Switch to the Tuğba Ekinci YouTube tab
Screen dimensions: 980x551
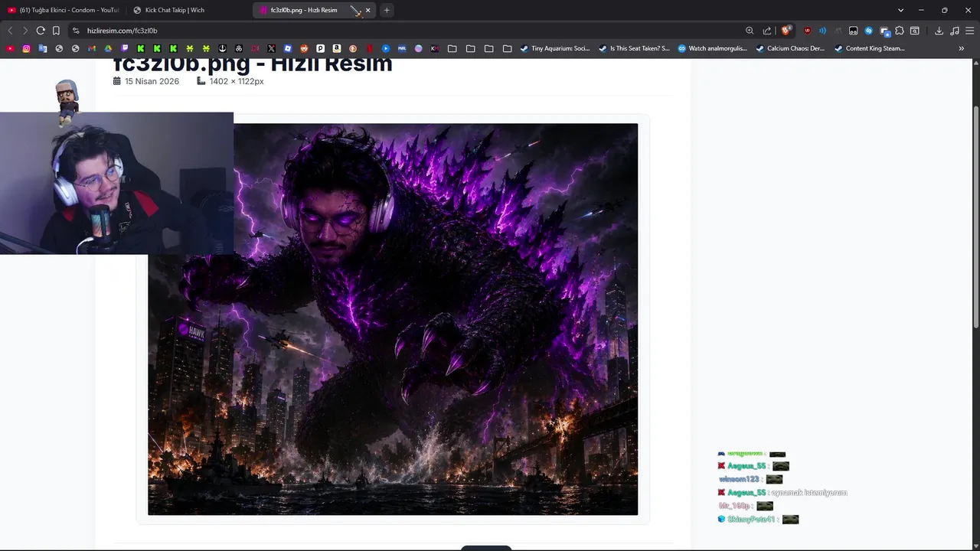coord(63,10)
